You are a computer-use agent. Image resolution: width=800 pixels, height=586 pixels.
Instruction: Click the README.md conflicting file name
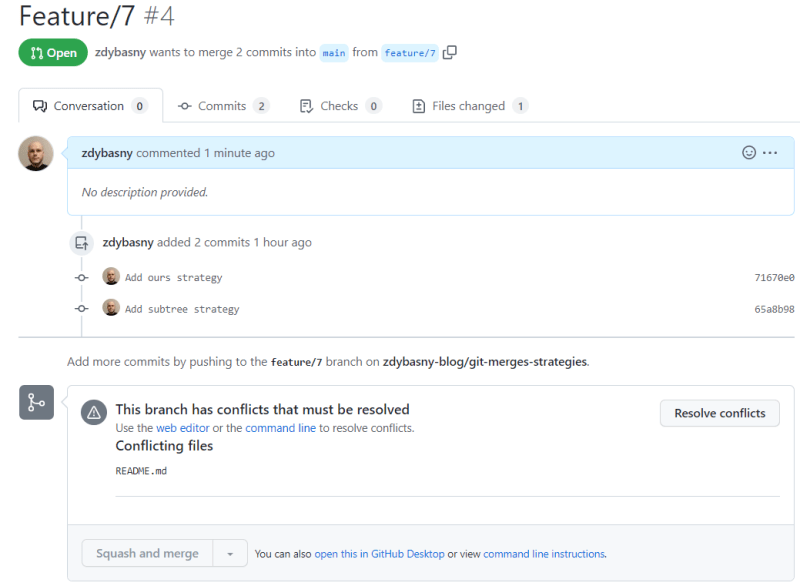(x=141, y=471)
